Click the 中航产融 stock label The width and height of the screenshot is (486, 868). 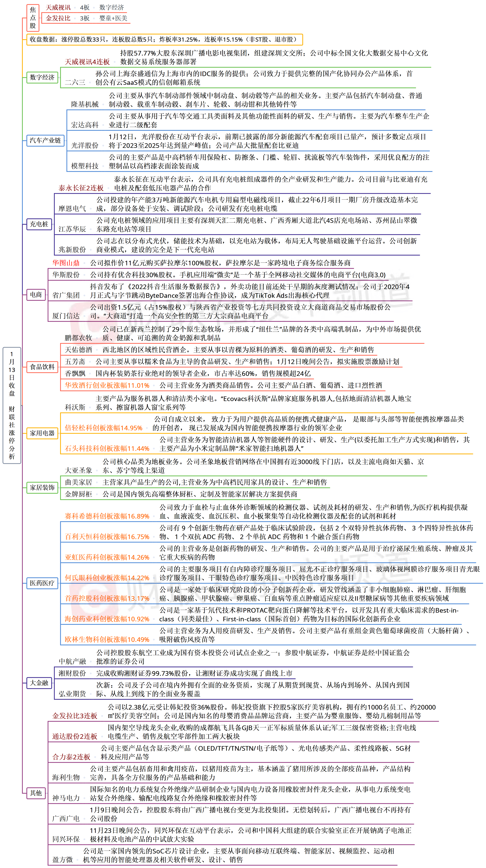click(72, 661)
